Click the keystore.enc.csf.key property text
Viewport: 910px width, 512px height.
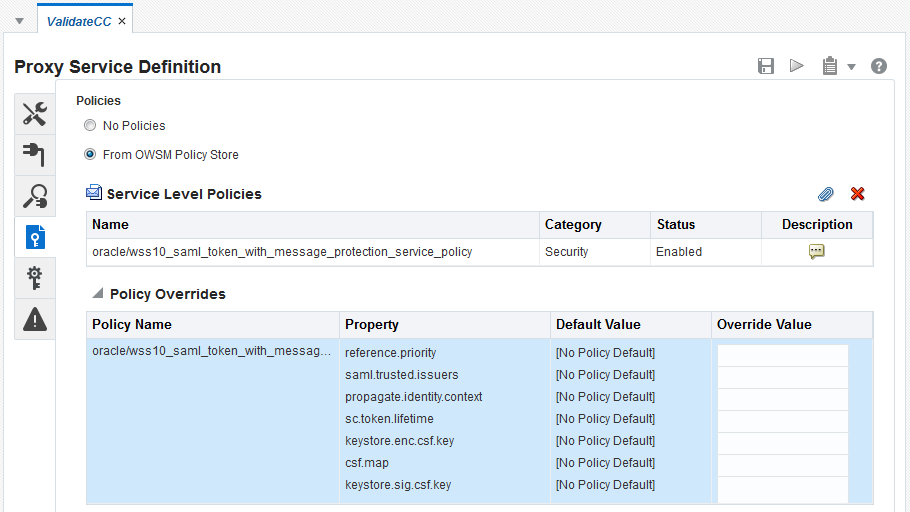(399, 441)
